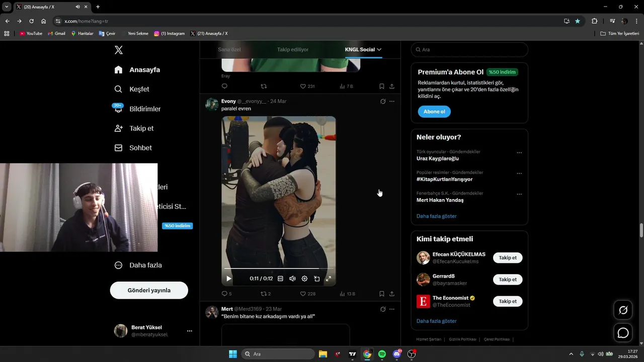Toggle picture-in-picture on the video
The width and height of the screenshot is (644, 362).
(316, 279)
